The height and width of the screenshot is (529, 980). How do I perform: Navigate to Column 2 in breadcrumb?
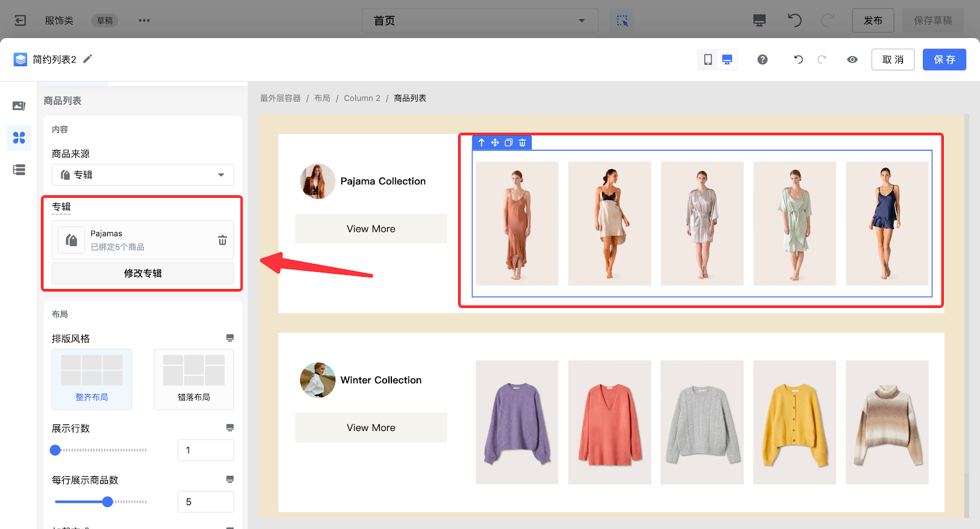point(362,98)
